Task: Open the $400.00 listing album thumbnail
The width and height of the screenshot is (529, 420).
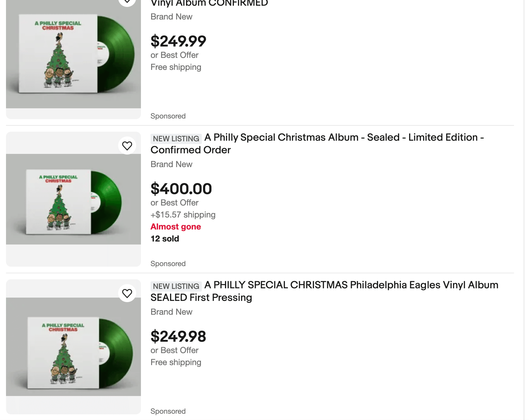Action: [73, 199]
